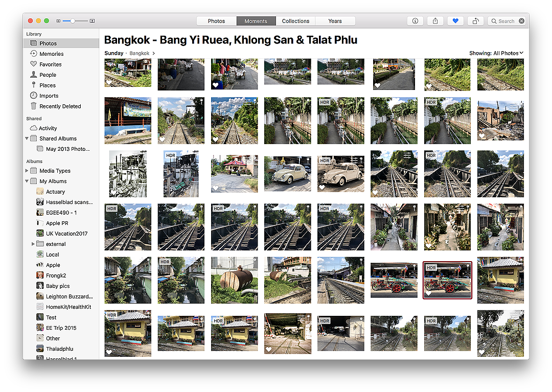
Task: Open Imports in the sidebar
Action: (61, 96)
